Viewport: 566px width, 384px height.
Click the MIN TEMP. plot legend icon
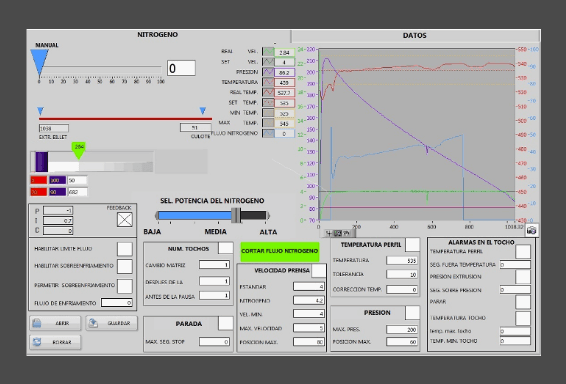[x=268, y=113]
